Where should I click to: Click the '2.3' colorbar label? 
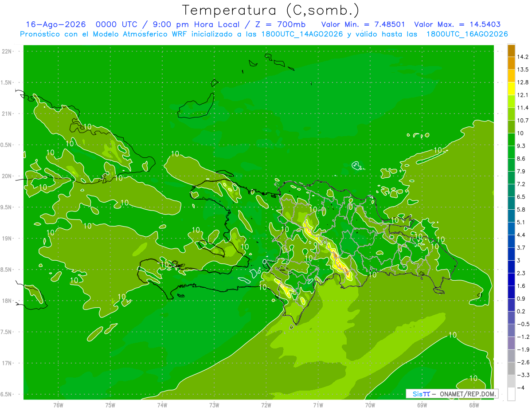click(521, 273)
